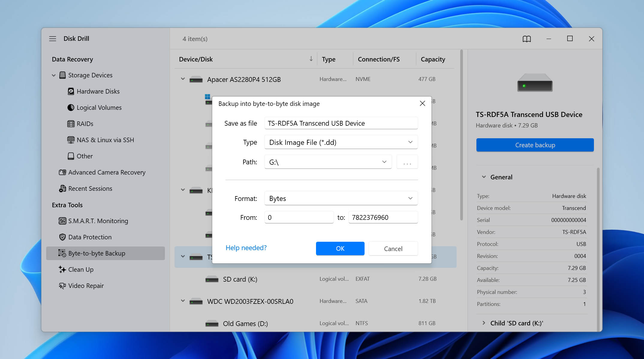Screen dimensions: 644x359
Task: Click the Storage Devices icon
Action: [62, 75]
